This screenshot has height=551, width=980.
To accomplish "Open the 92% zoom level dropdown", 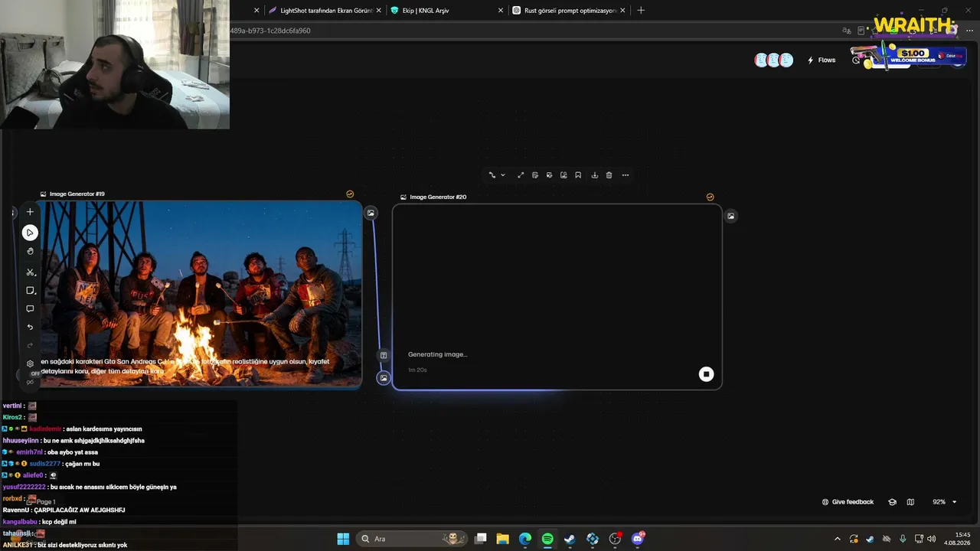I will pos(944,502).
